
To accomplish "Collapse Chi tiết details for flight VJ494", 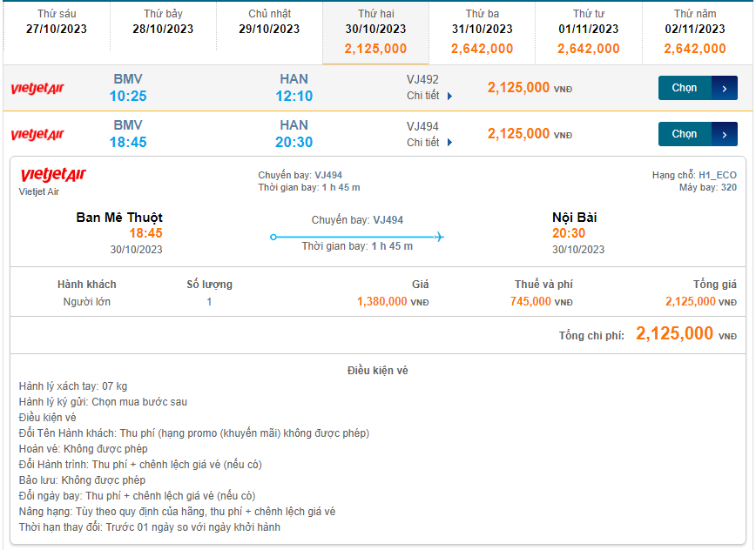I will (x=429, y=142).
